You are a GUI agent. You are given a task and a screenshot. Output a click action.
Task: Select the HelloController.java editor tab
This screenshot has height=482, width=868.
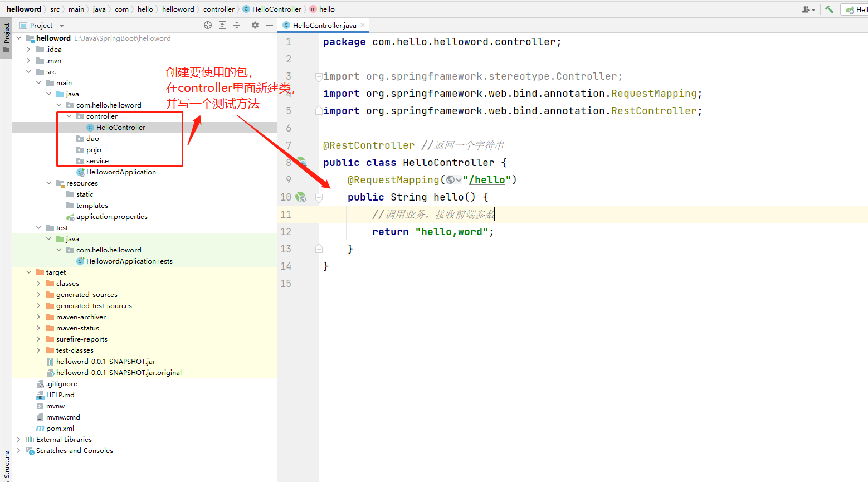[324, 25]
